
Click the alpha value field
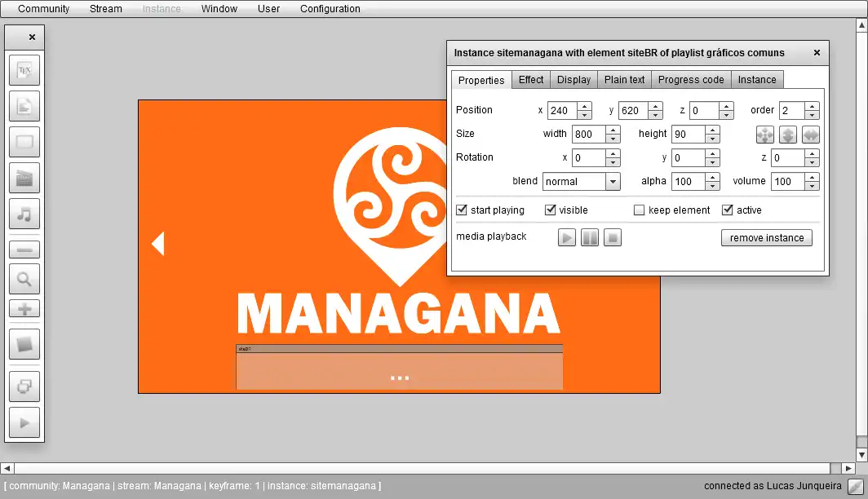[689, 182]
